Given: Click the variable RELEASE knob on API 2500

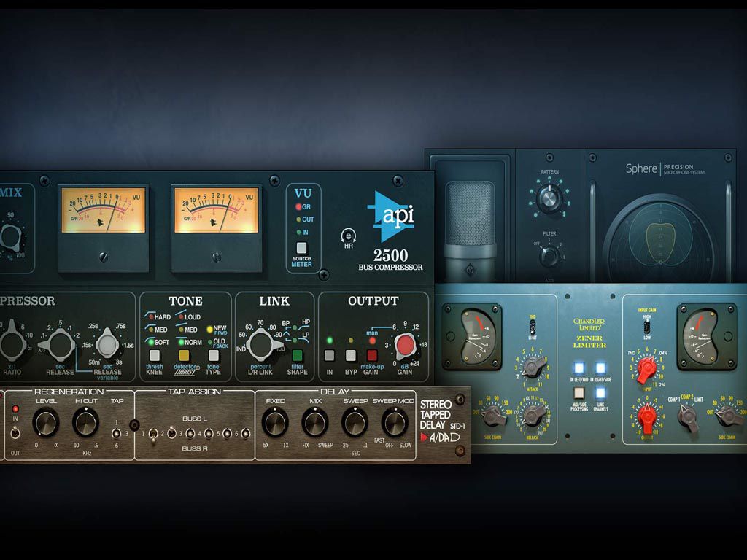Looking at the screenshot, I should (x=107, y=343).
